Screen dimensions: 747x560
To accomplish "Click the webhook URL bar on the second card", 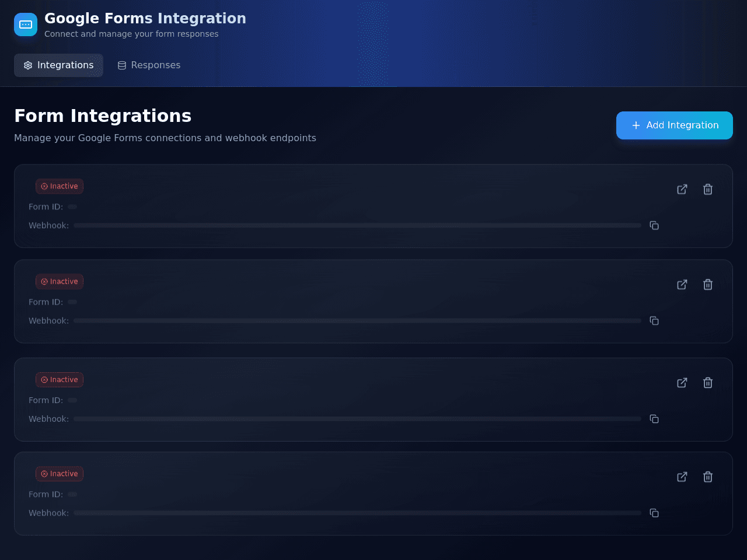I will [357, 321].
